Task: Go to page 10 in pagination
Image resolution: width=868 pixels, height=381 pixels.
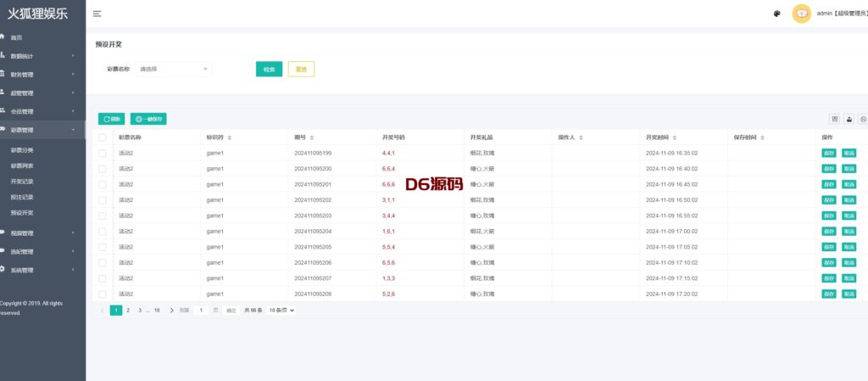Action: 157,311
